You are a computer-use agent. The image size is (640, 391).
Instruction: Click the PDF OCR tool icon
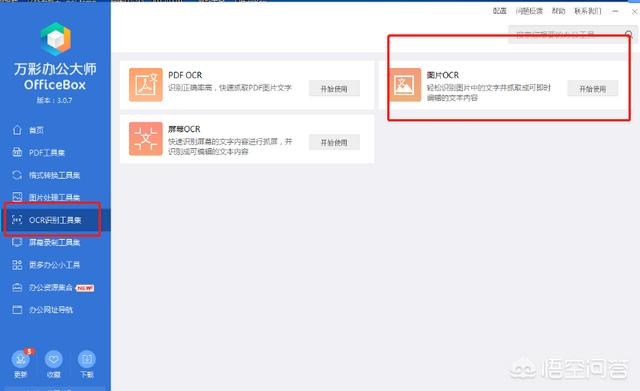coord(146,85)
